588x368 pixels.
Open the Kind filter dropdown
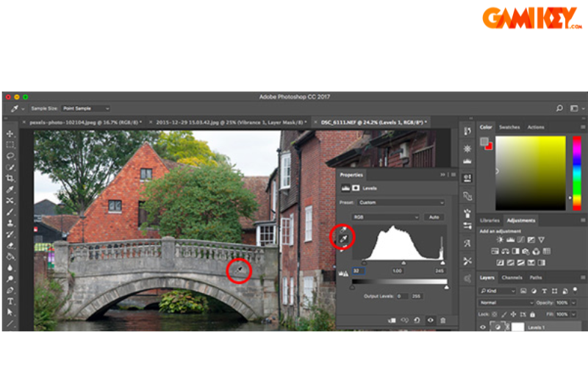[498, 291]
